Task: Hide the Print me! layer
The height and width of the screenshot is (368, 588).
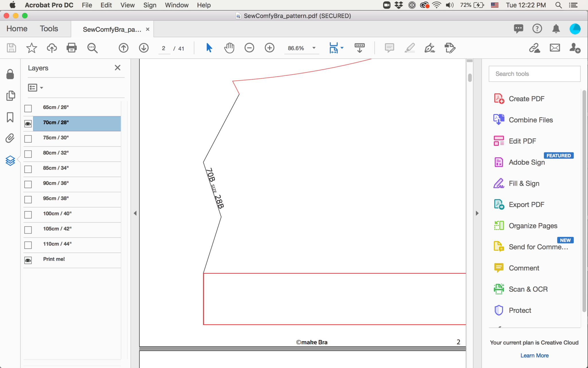Action: [x=28, y=260]
